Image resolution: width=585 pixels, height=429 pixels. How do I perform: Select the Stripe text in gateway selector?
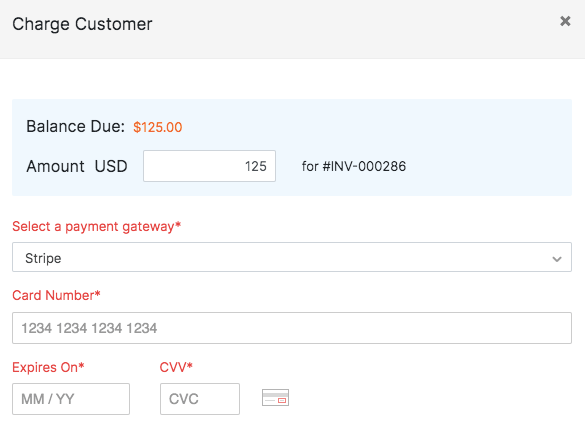43,258
